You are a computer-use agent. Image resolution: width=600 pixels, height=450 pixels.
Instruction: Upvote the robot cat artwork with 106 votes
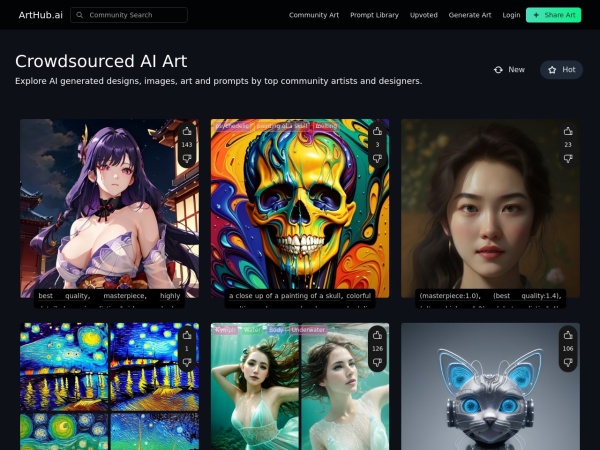pyautogui.click(x=568, y=335)
